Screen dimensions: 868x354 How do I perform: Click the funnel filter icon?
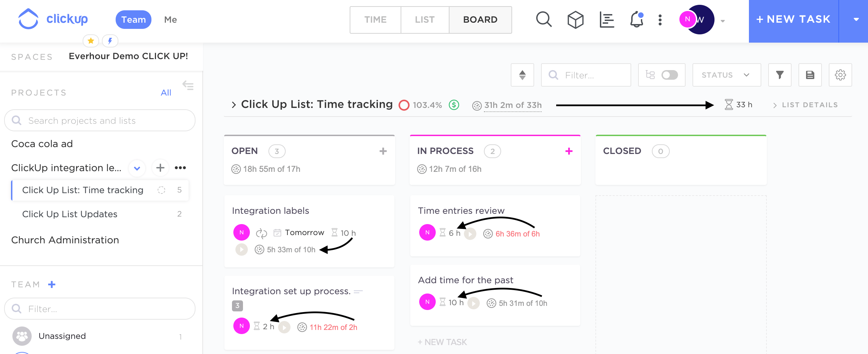pyautogui.click(x=780, y=75)
